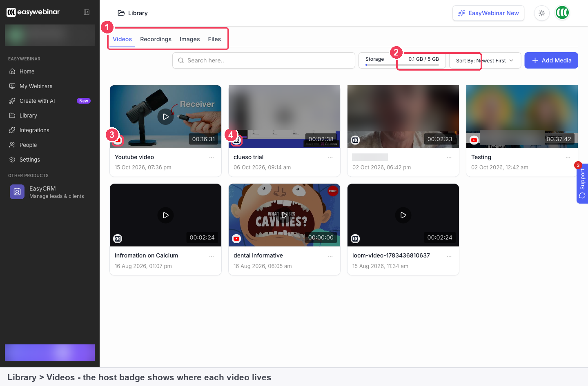This screenshot has height=386, width=588.
Task: Click the Settings gear icon
Action: tap(12, 160)
